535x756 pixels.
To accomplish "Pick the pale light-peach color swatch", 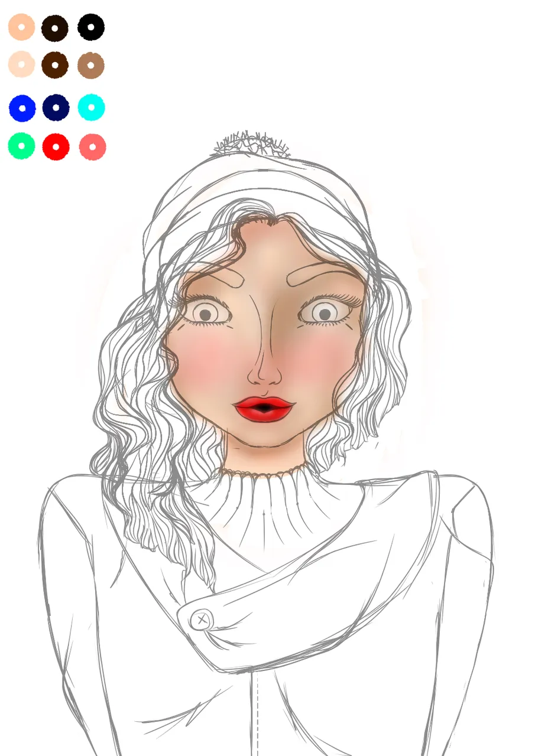I will click(x=21, y=64).
